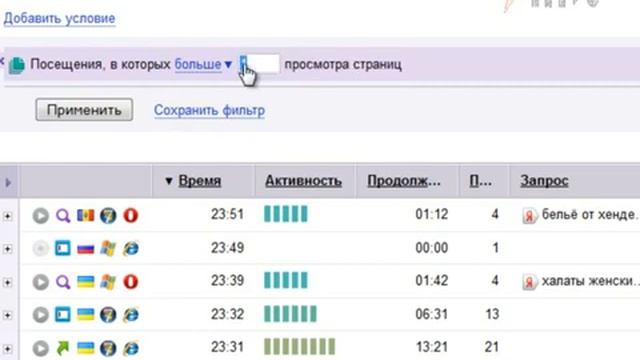
Task: Expand the 23:51 visit row
Action: tap(7, 216)
